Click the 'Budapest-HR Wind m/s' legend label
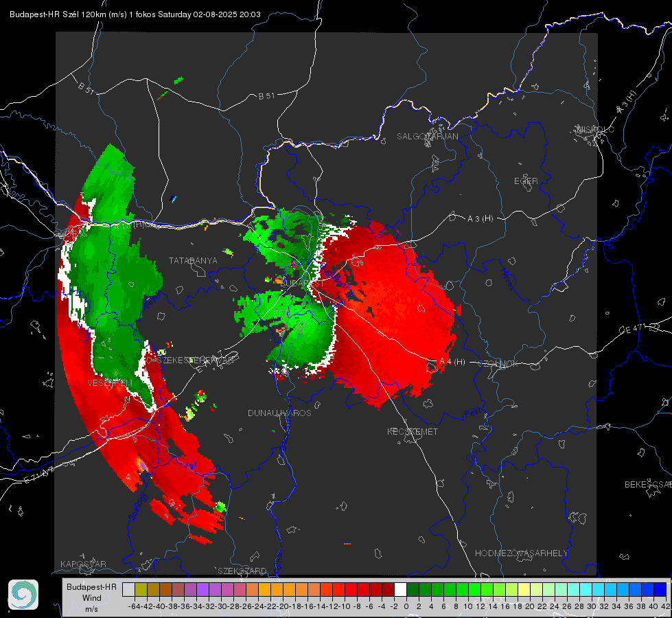 91,598
